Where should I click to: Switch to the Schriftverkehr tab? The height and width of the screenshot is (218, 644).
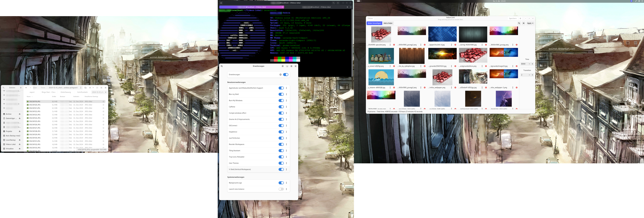tap(82, 92)
